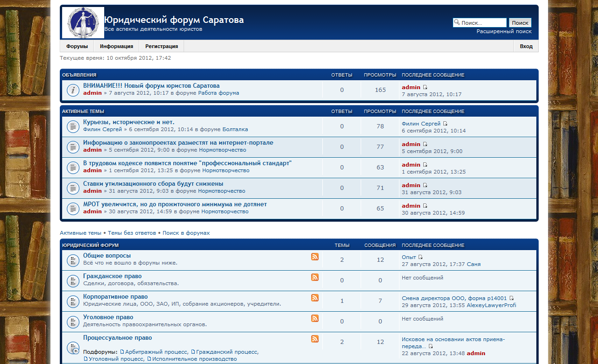Click topic icon beside Курьезы, исторические и нет
The width and height of the screenshot is (598, 364).
[72, 126]
